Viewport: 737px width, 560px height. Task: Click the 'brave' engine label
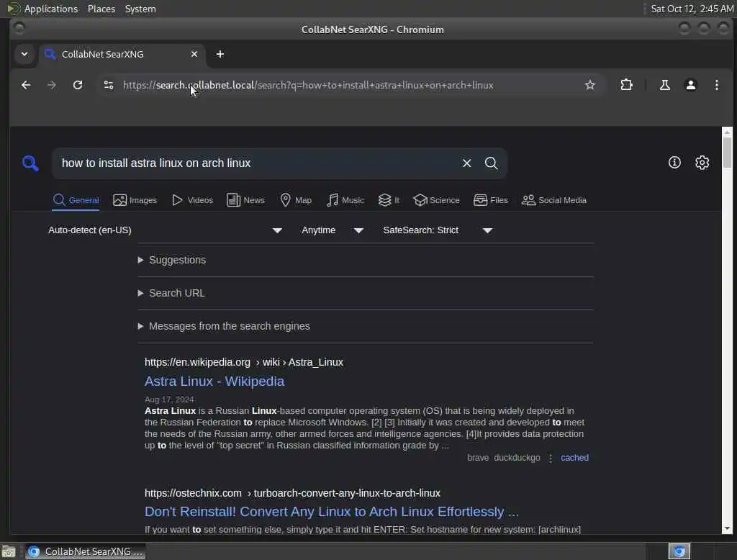coord(478,458)
